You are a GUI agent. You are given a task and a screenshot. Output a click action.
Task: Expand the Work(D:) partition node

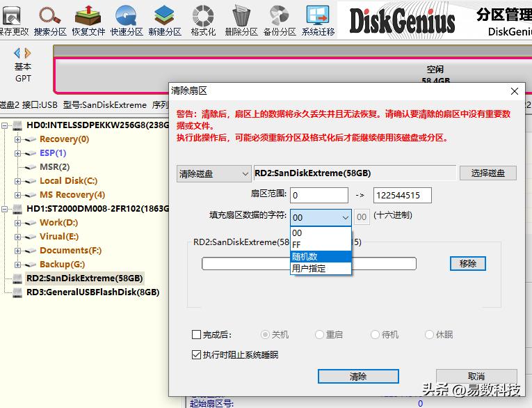pos(17,223)
